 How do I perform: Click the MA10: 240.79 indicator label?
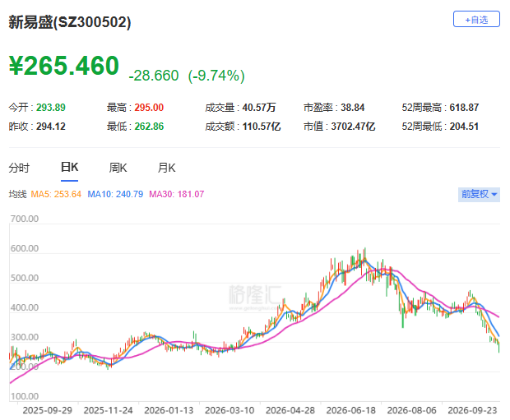tap(115, 194)
